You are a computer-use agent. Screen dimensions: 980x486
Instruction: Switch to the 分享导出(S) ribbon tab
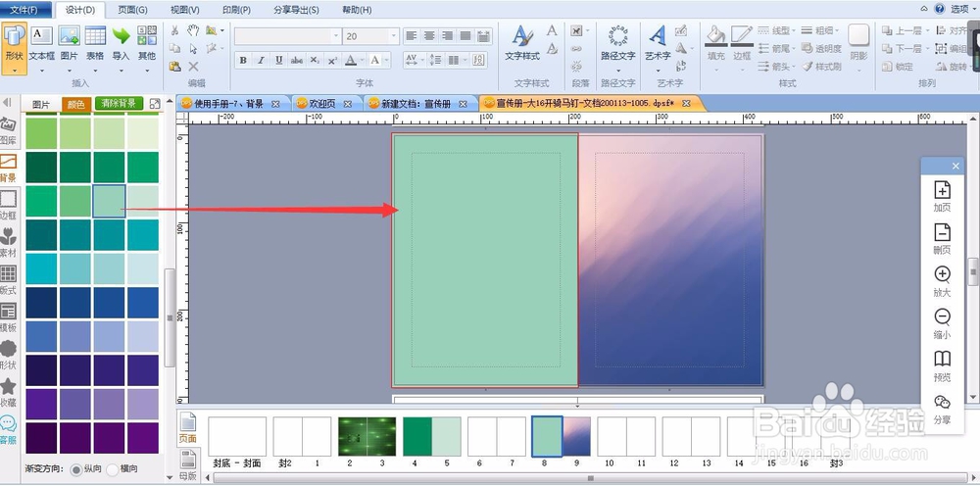(296, 10)
